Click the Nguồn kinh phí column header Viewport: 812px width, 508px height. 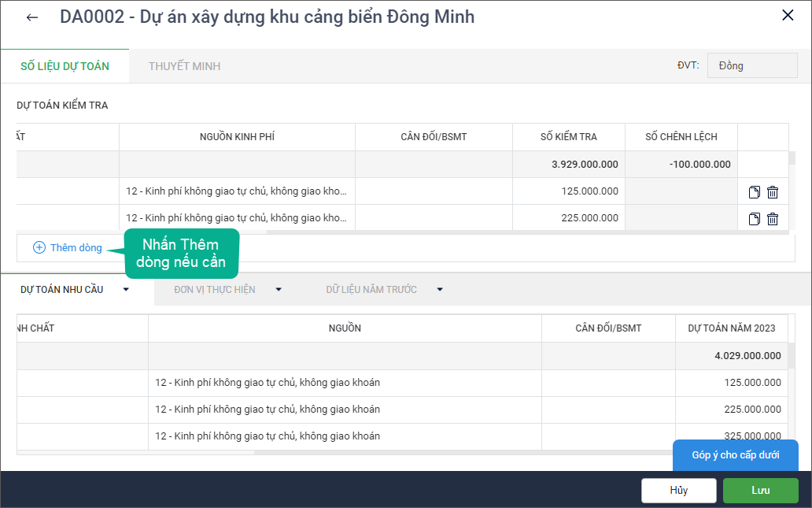[x=237, y=137]
